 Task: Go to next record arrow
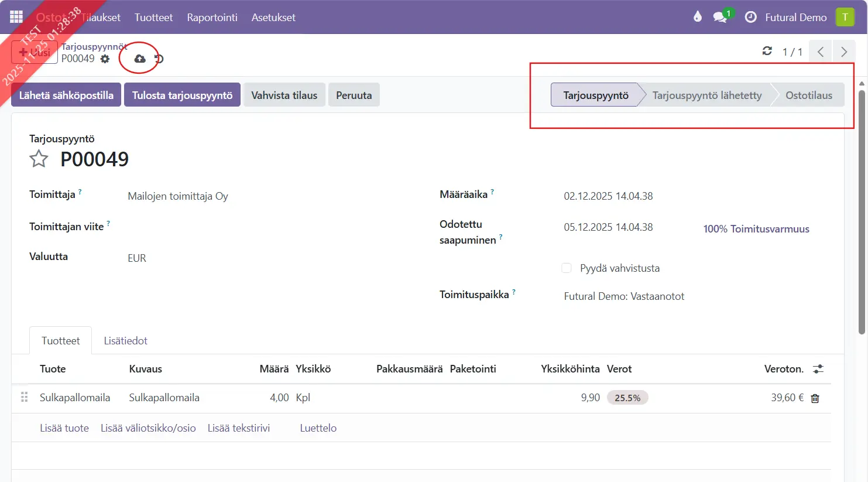point(843,52)
